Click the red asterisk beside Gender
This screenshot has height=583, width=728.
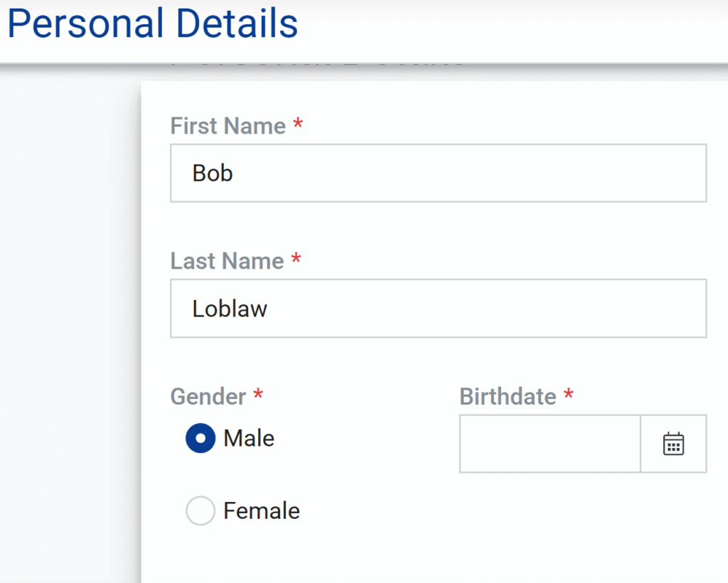[258, 395]
